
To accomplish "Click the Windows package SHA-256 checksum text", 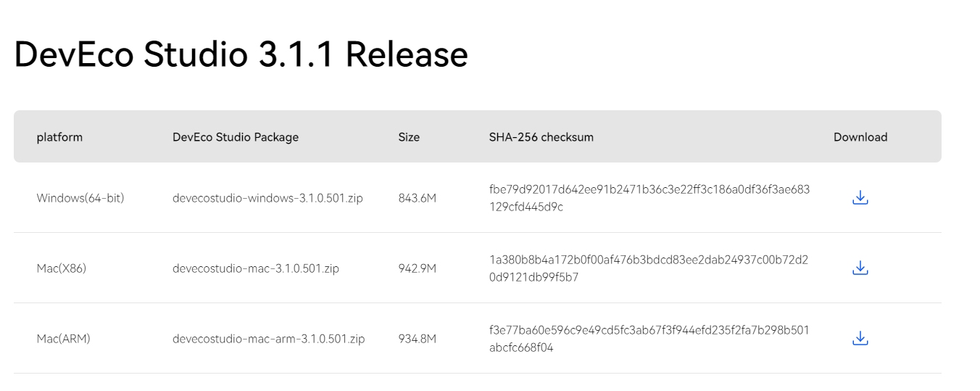I will pos(649,197).
